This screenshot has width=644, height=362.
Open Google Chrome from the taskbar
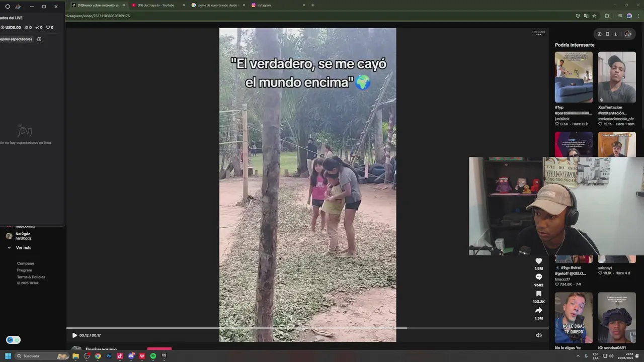click(x=98, y=356)
